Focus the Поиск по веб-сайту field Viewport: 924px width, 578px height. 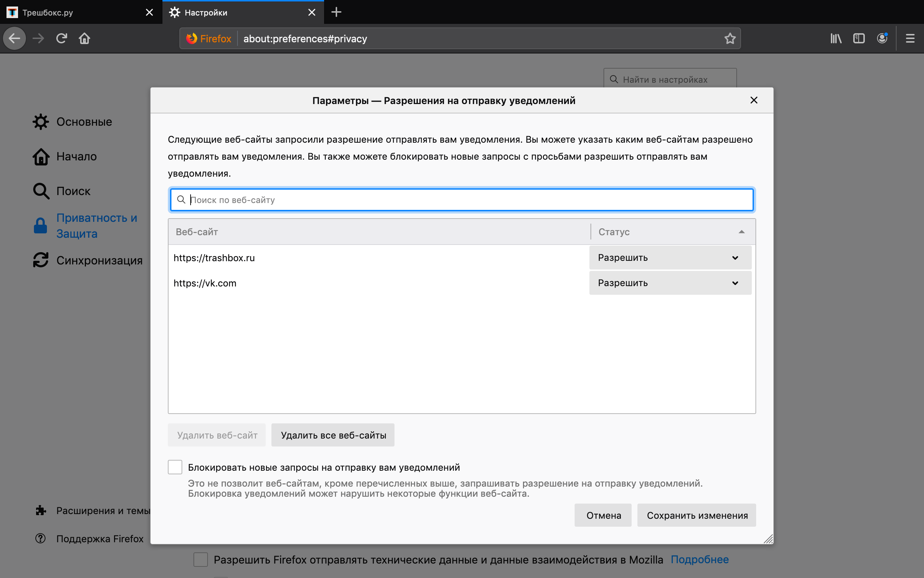pos(462,199)
